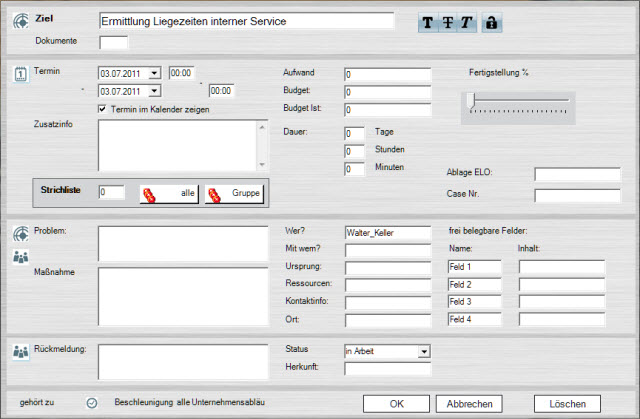Click the padlock lock icon
This screenshot has height=419, width=640.
click(491, 23)
